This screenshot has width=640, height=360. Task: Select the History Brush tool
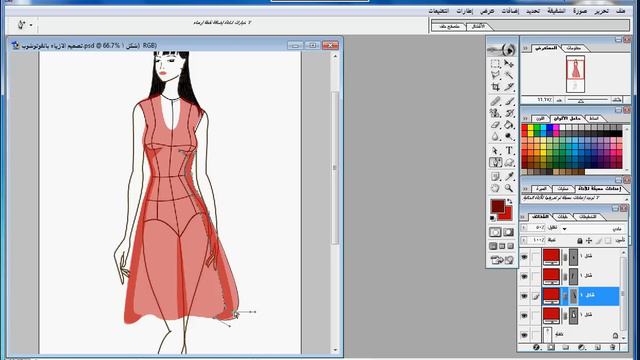coord(509,113)
